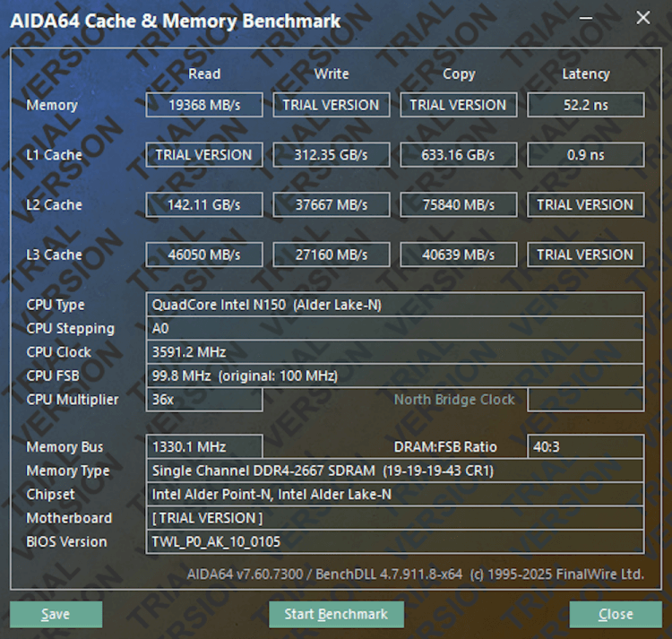Click Memory Copy TRIAL VERSION field
The width and height of the screenshot is (672, 639).
coord(459,105)
